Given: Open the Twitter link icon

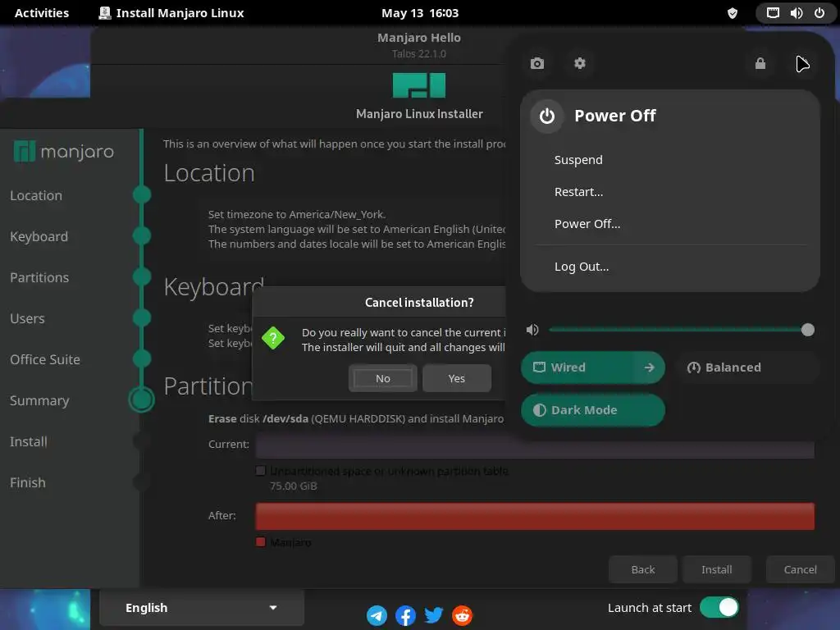Looking at the screenshot, I should click(434, 615).
